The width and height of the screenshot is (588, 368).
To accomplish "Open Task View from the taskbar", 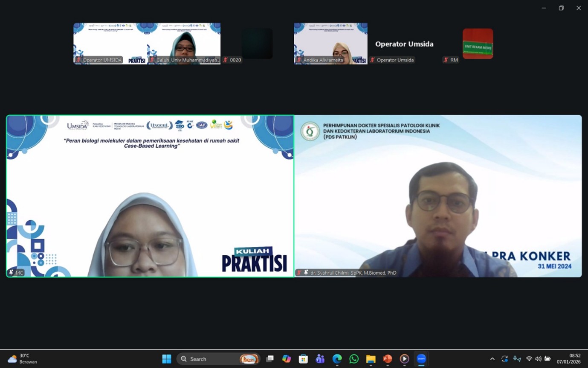I will click(x=269, y=359).
